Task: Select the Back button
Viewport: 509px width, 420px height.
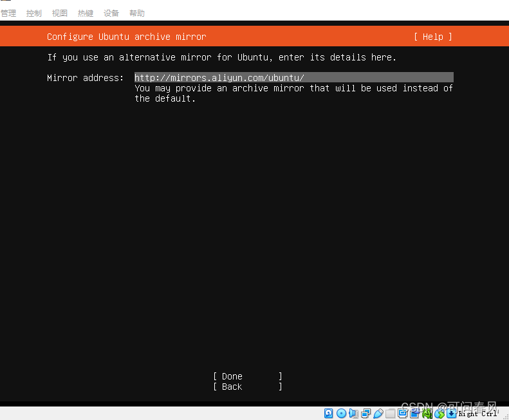Action: pyautogui.click(x=248, y=387)
